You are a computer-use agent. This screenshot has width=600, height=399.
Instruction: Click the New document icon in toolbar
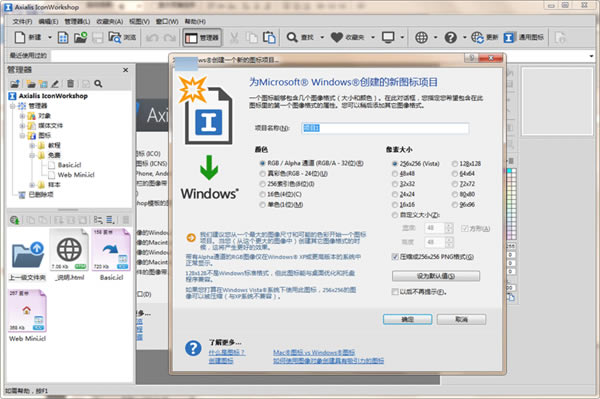point(20,37)
